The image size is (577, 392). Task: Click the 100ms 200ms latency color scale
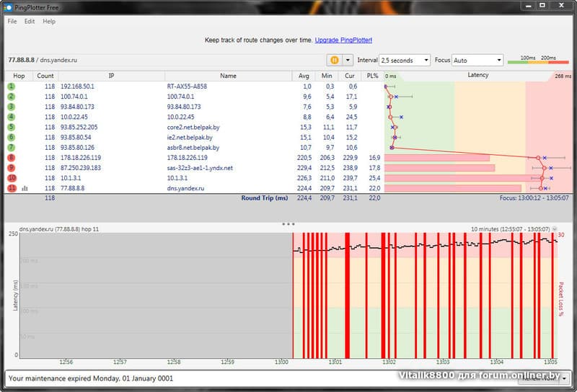click(x=537, y=61)
